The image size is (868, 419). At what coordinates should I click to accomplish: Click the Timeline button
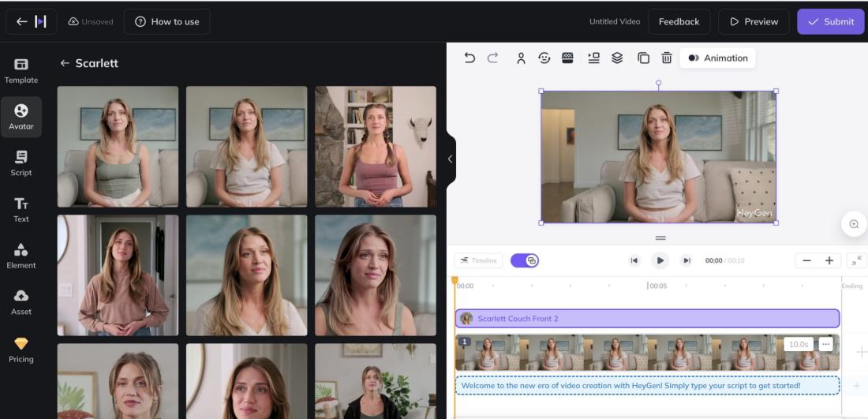[x=478, y=260]
